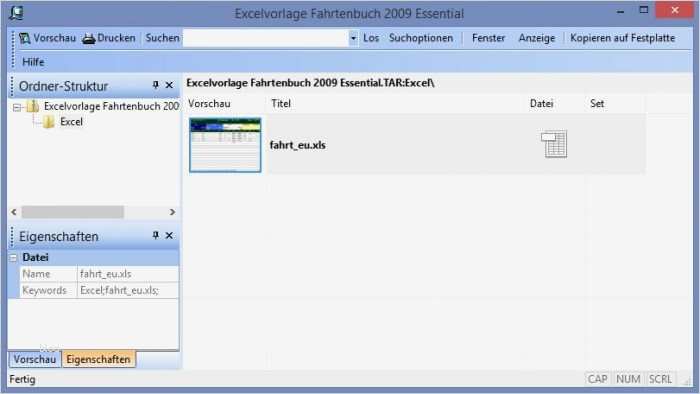Switch to the Vorschau bottom tab

pyautogui.click(x=34, y=359)
